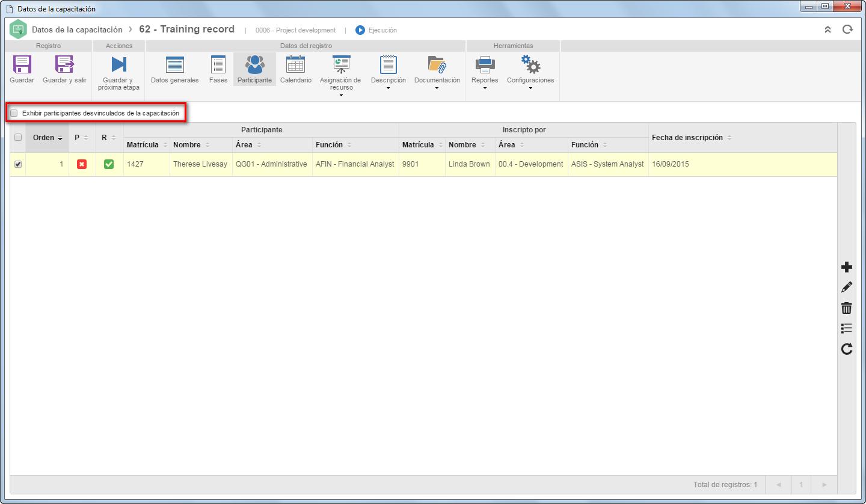Sort by Inscripto por Nombre column
The image size is (866, 504).
pos(470,145)
